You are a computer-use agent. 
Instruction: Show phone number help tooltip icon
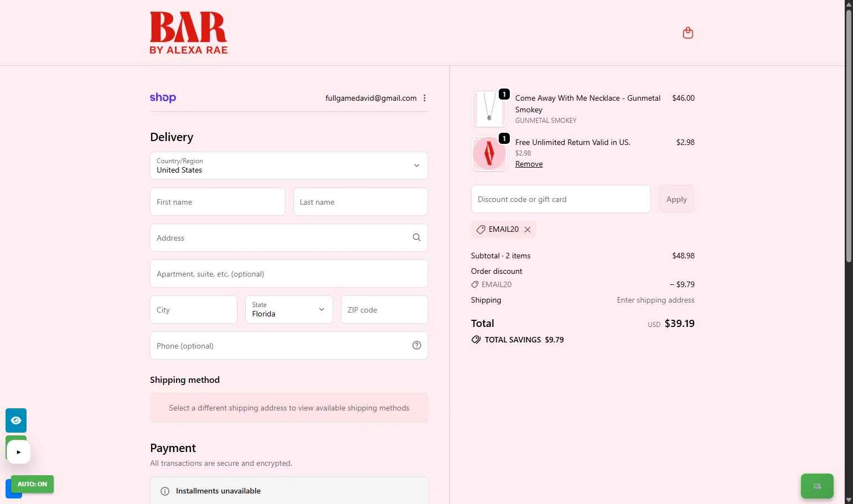(417, 345)
